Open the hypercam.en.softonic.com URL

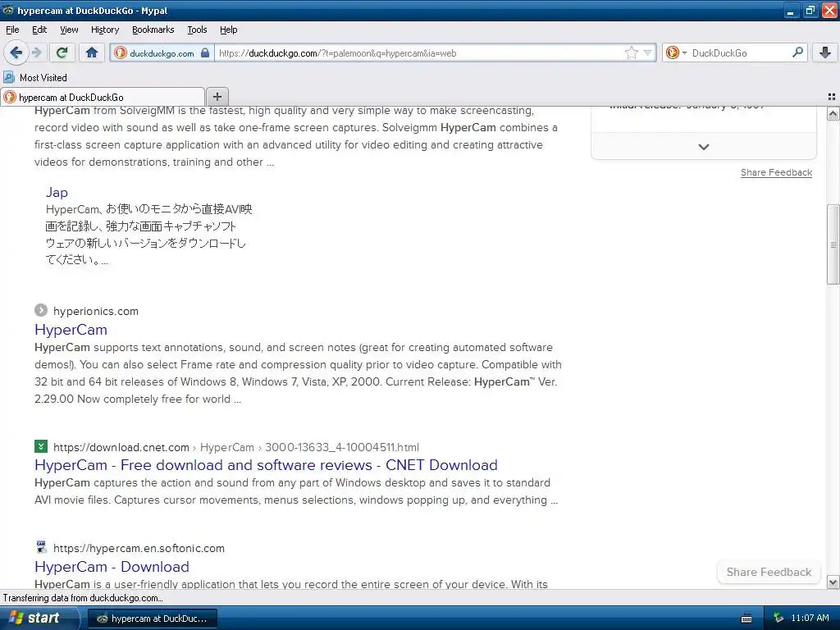tap(139, 548)
